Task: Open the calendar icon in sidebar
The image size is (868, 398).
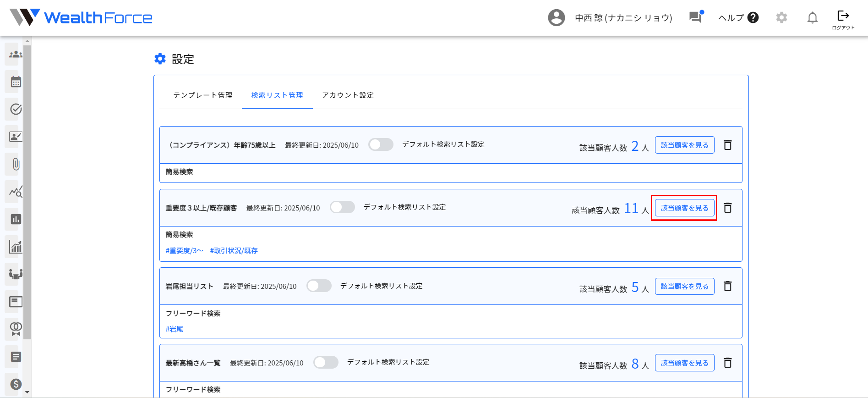Action: (x=16, y=82)
